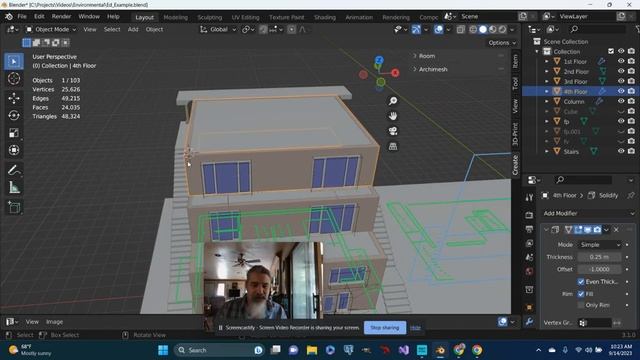The image size is (640, 360).
Task: Adjust the Offset -1.0000 field
Action: [600, 269]
